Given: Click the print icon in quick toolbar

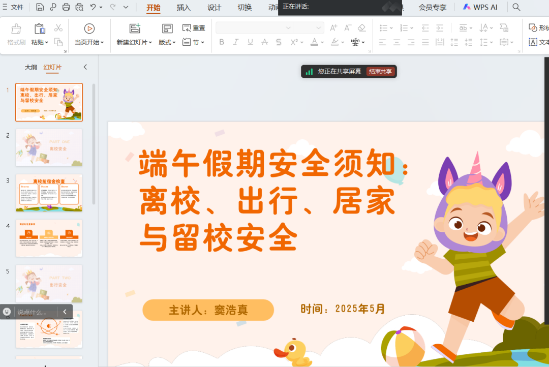Looking at the screenshot, I should click(66, 7).
